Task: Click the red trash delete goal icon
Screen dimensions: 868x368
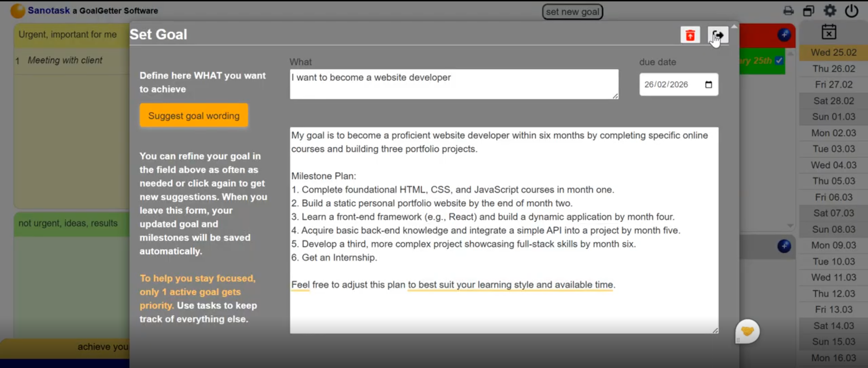Action: tap(690, 35)
